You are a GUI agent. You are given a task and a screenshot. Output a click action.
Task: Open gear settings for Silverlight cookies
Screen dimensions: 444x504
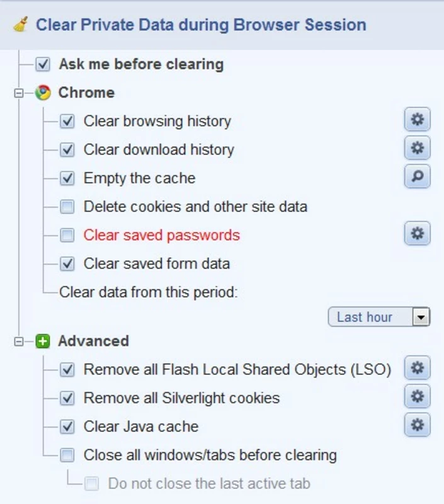pos(417,396)
